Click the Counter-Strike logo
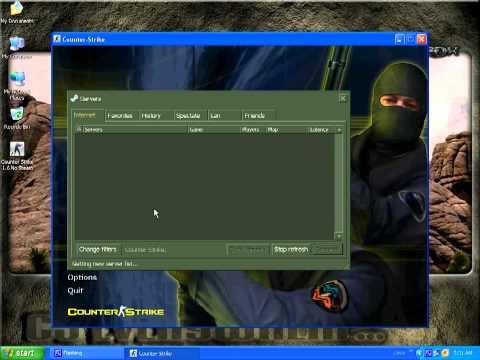The image size is (480, 360). click(x=116, y=312)
